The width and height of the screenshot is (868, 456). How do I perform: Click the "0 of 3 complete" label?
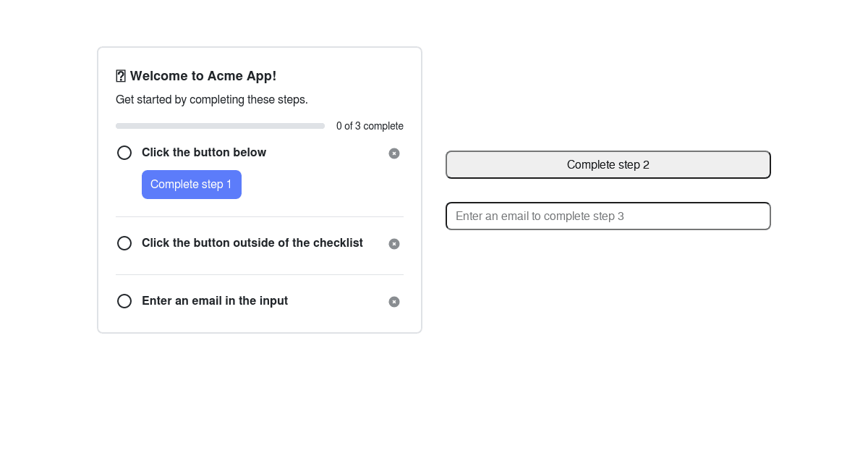coord(370,126)
